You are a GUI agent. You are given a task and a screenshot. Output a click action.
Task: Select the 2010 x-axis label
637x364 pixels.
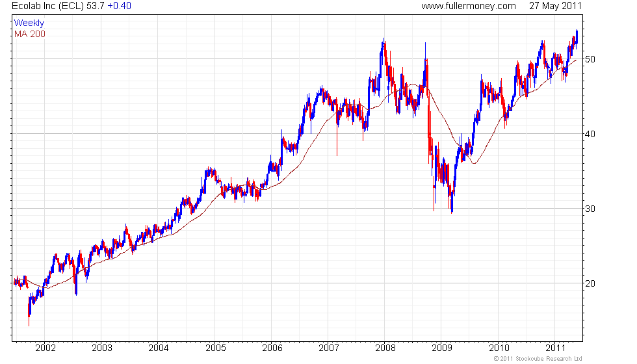pyautogui.click(x=499, y=348)
